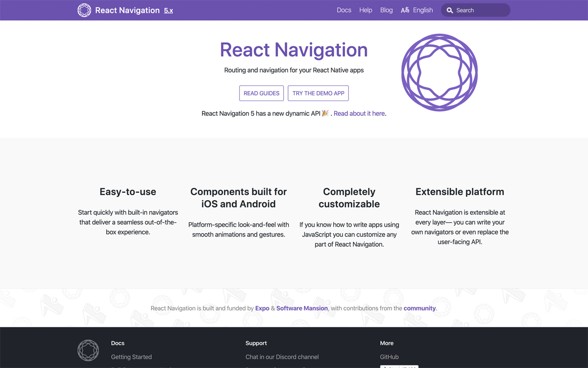
Task: Click the large 'React Navigation' hero heading
Action: tap(294, 50)
